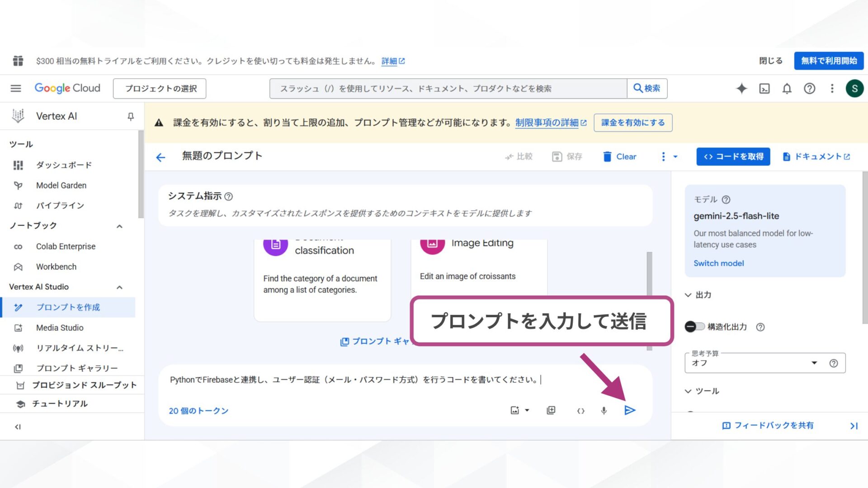Open the notifications bell icon
The width and height of the screenshot is (868, 488).
787,88
